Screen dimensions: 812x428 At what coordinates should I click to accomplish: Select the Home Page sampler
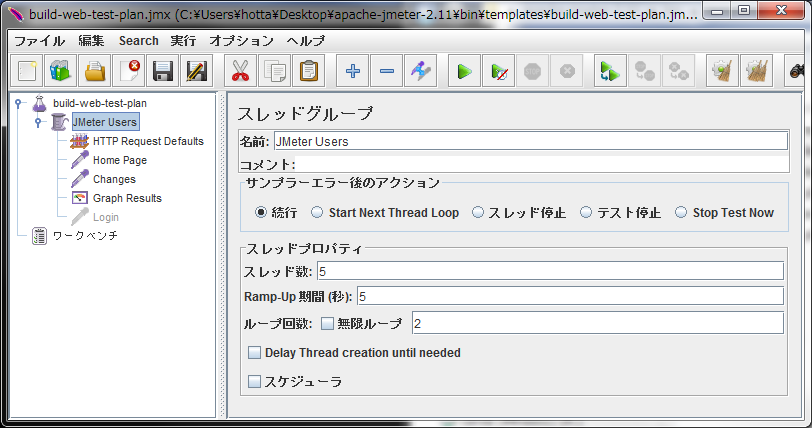(120, 160)
